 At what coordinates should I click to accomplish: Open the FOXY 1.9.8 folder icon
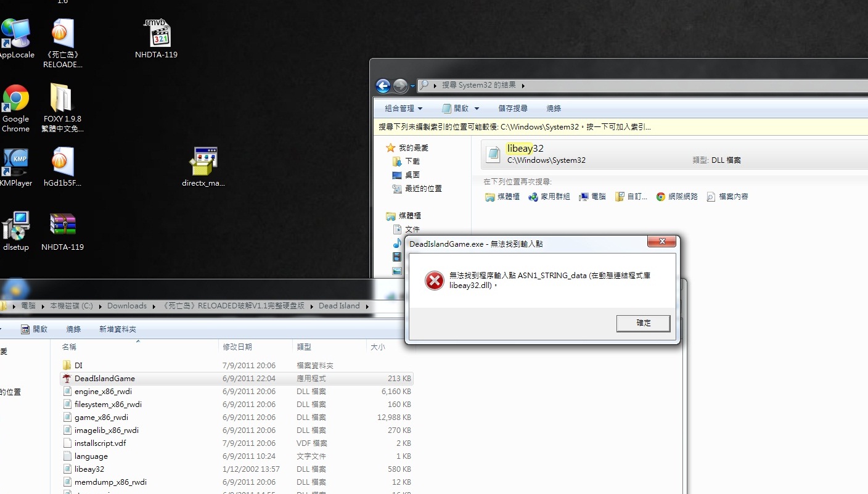pyautogui.click(x=62, y=99)
